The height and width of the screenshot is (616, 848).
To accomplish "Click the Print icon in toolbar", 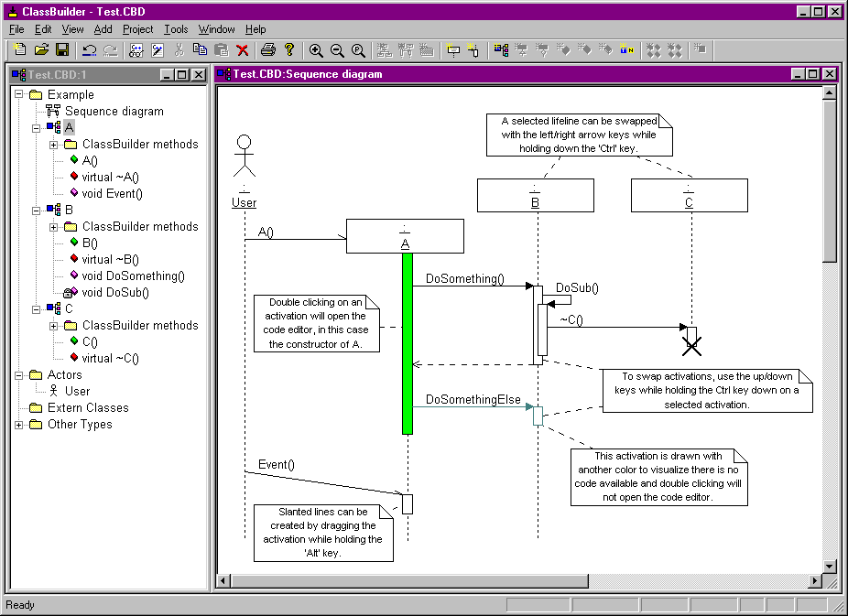I will point(267,49).
